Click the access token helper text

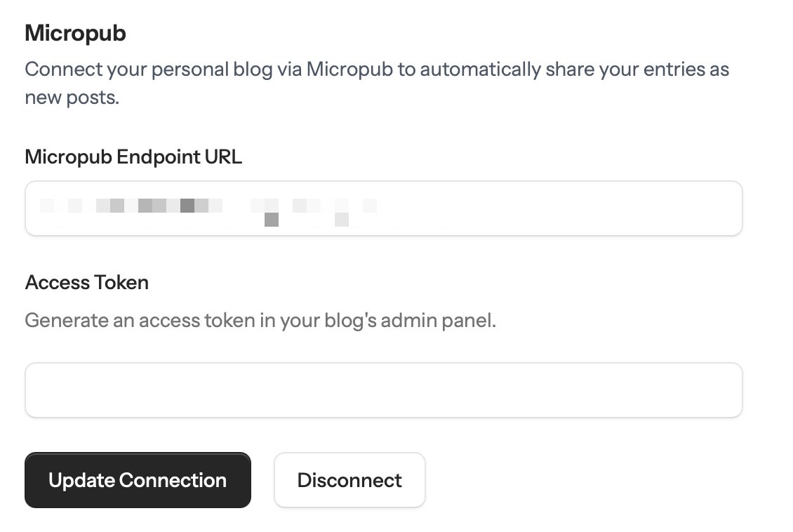tap(260, 321)
